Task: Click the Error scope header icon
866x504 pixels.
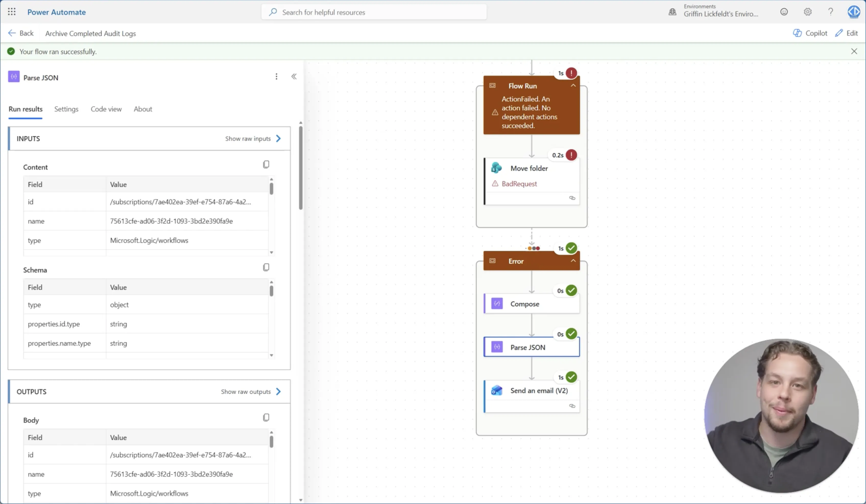Action: pyautogui.click(x=492, y=261)
